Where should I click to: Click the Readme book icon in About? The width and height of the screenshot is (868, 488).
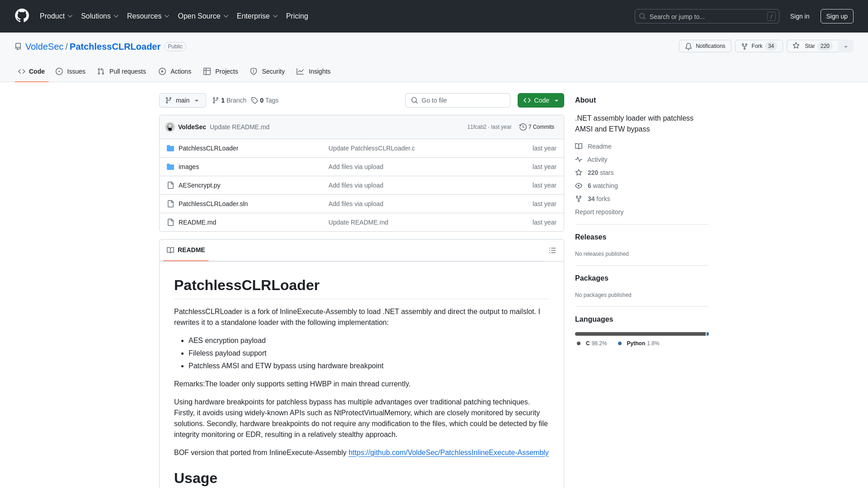(579, 146)
